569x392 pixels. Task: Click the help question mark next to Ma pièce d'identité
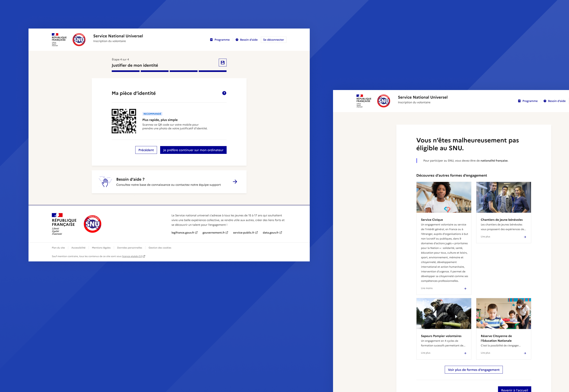224,93
